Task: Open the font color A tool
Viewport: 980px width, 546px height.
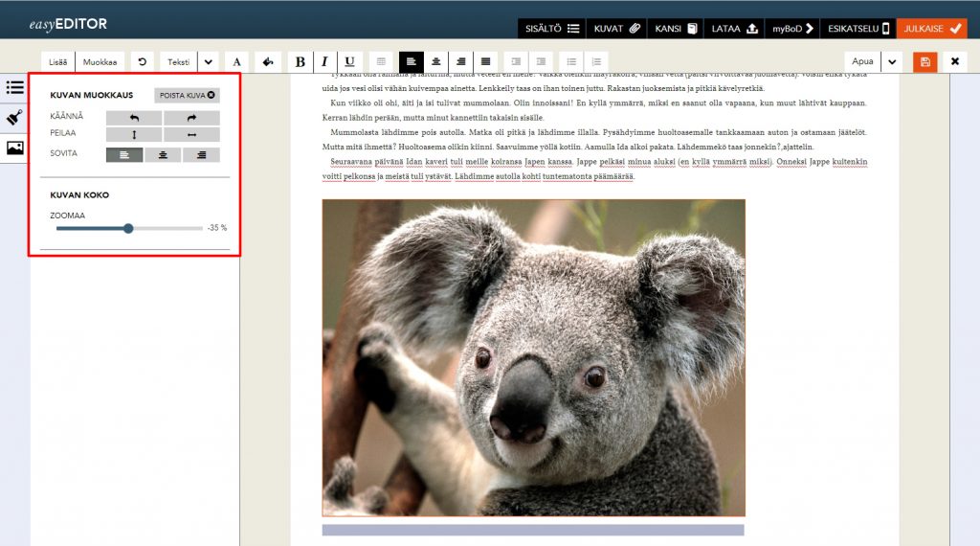Action: (x=236, y=62)
